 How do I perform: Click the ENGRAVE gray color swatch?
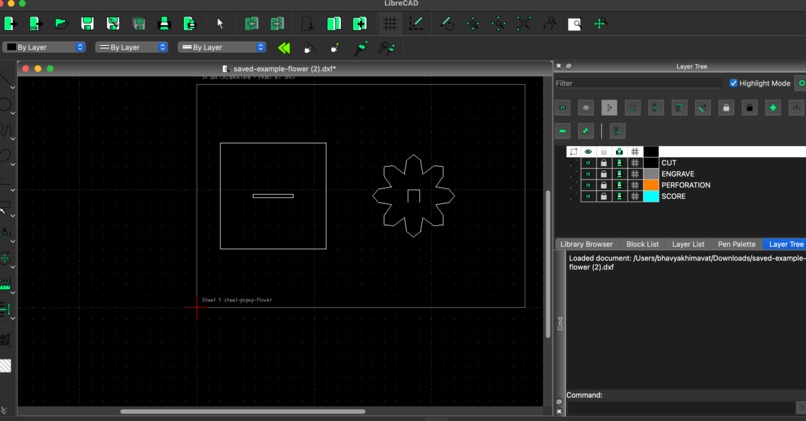pos(651,174)
